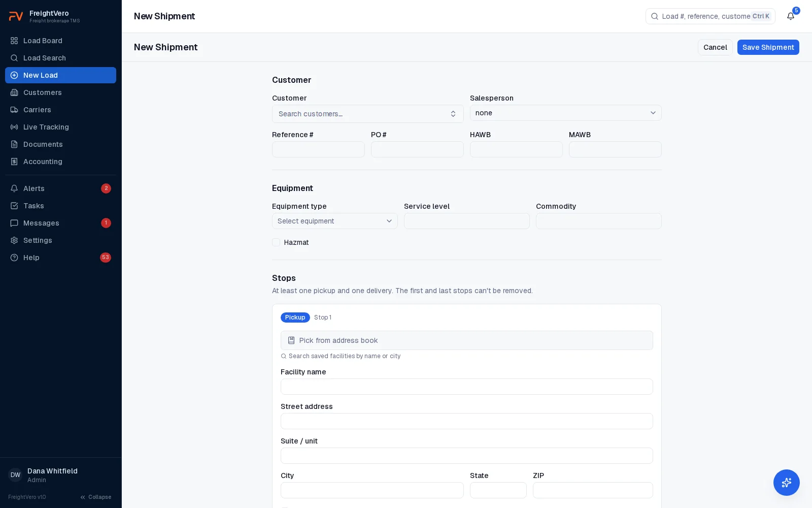
Task: Click the FreightVero v1.0 version text
Action: point(27,497)
